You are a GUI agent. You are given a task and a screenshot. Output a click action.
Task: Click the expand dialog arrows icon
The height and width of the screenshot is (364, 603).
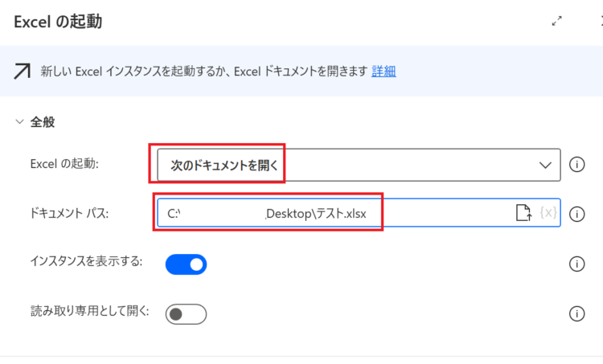coord(556,21)
